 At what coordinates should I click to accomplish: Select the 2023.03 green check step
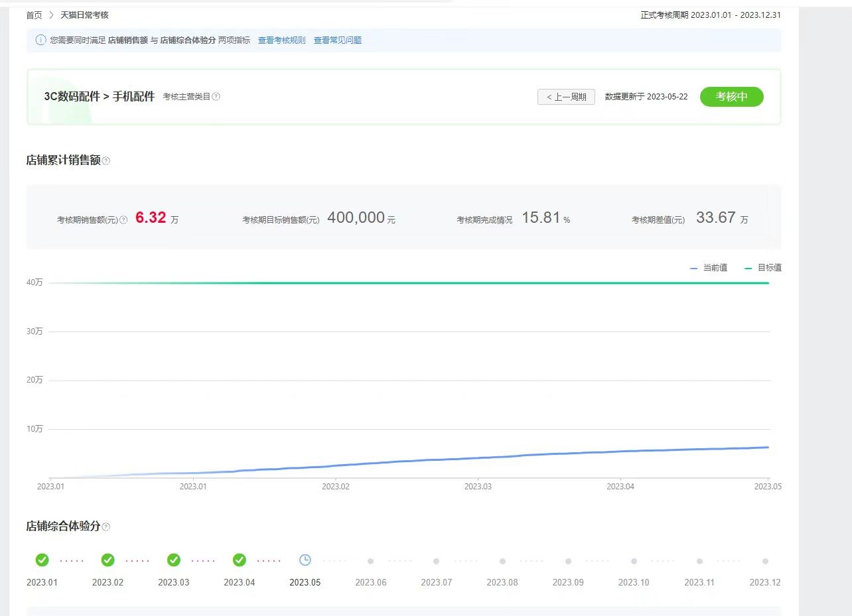pos(174,560)
